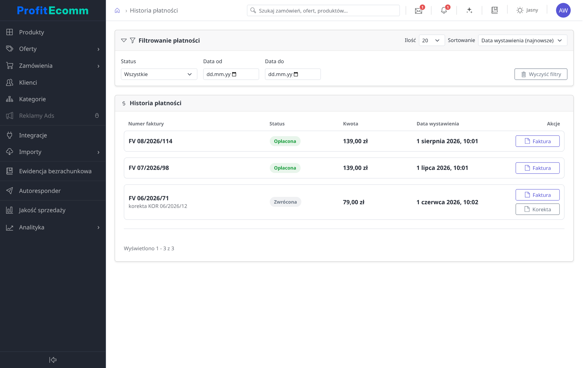
Task: Click the Ewidencja bezrachunkowa book icon
Action: [9, 171]
